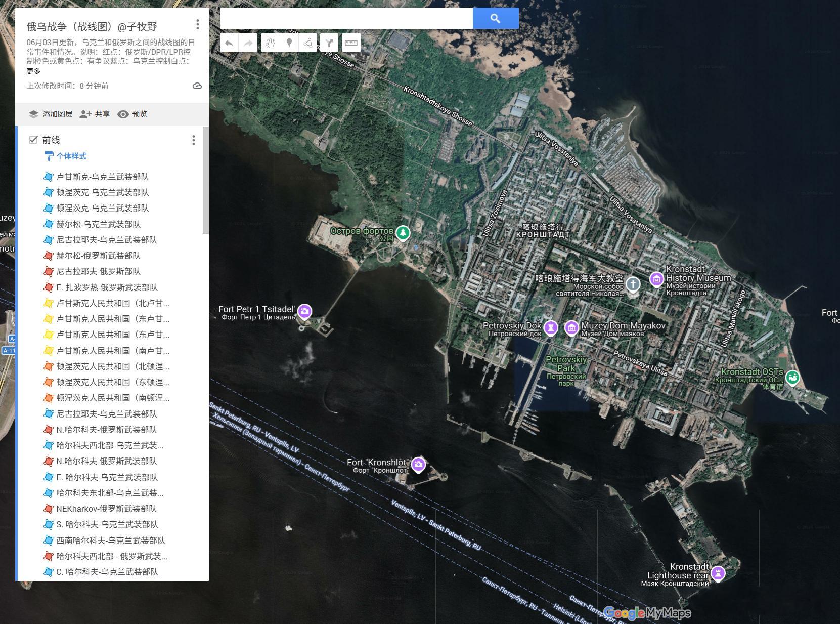
Task: Click polygon icon beside E. 哈尔科夫-乌克兰武装部队
Action: [x=49, y=477]
